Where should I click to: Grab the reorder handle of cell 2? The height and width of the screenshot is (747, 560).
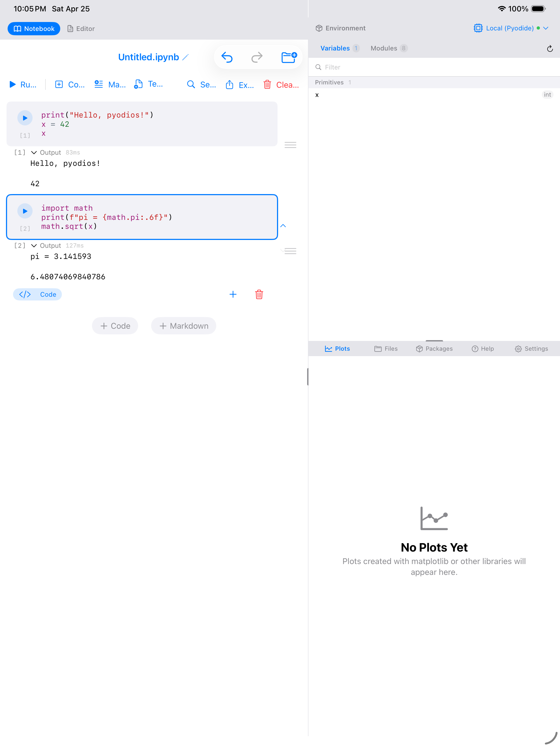pos(290,251)
